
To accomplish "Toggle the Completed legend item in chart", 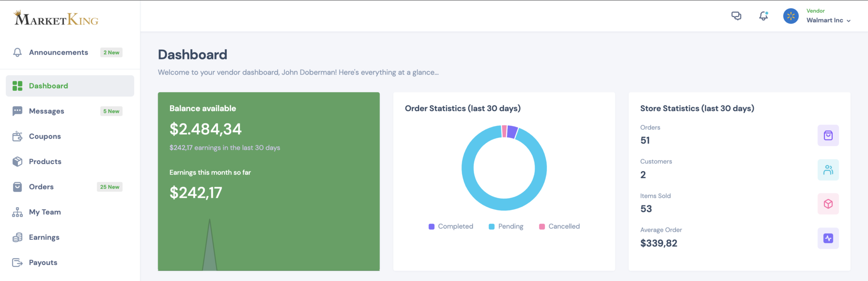I will click(x=451, y=226).
